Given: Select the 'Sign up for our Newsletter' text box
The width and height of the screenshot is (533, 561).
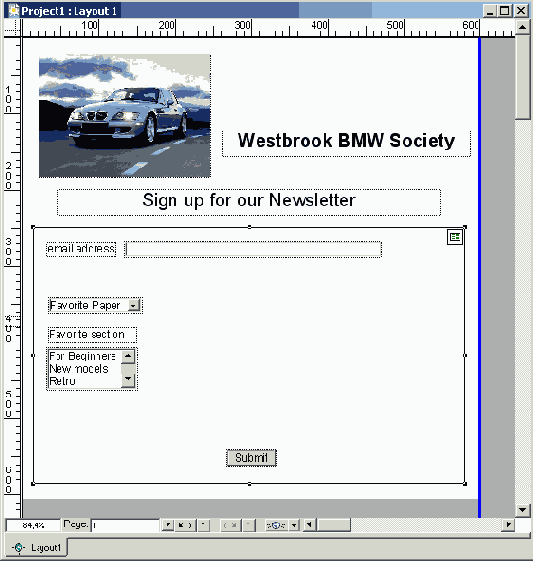Looking at the screenshot, I should [249, 202].
